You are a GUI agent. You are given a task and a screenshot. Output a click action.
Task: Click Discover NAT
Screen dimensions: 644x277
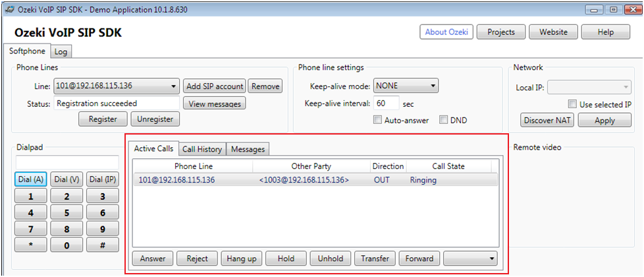pyautogui.click(x=548, y=120)
